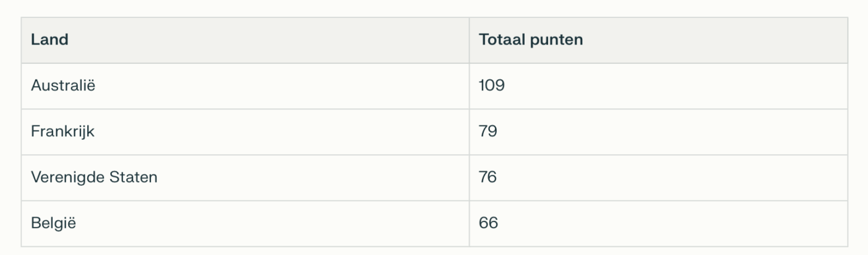Click the column divider beside the 109 cell

point(470,86)
